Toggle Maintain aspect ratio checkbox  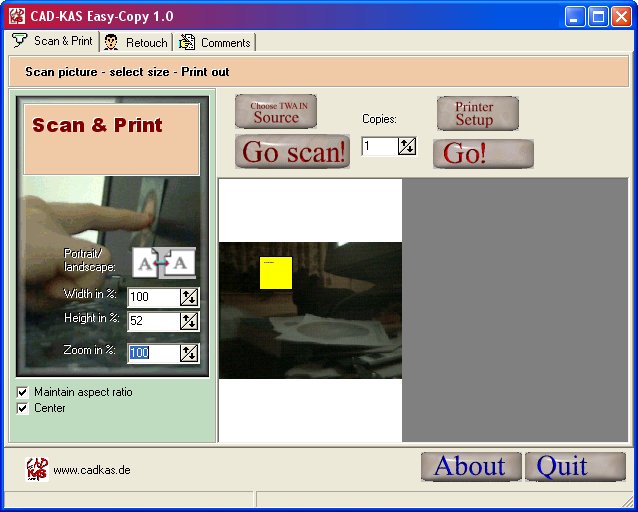coord(23,392)
